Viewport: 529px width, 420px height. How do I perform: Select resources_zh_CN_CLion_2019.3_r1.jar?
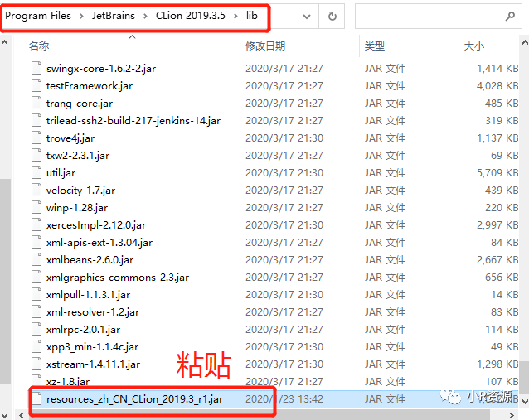134,399
